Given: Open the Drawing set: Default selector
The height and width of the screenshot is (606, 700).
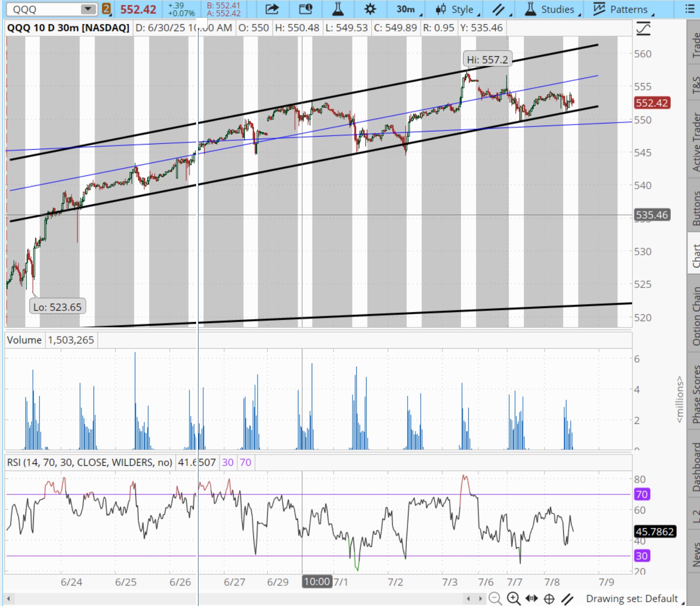Looking at the screenshot, I should (x=635, y=599).
